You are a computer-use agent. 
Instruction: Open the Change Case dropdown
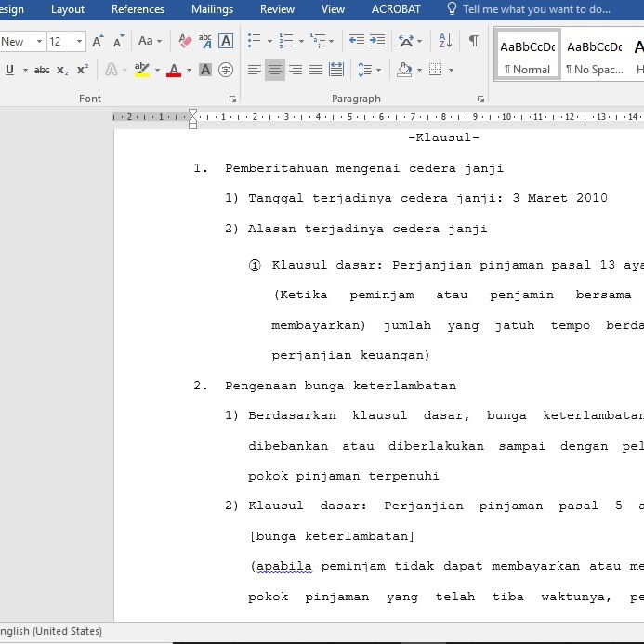tap(150, 41)
